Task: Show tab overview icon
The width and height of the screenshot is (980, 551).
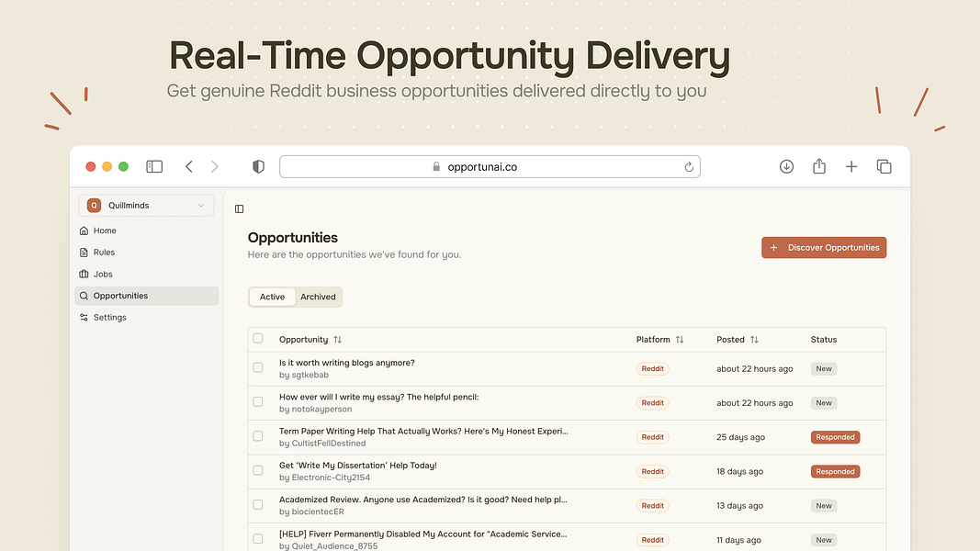Action: coord(884,166)
